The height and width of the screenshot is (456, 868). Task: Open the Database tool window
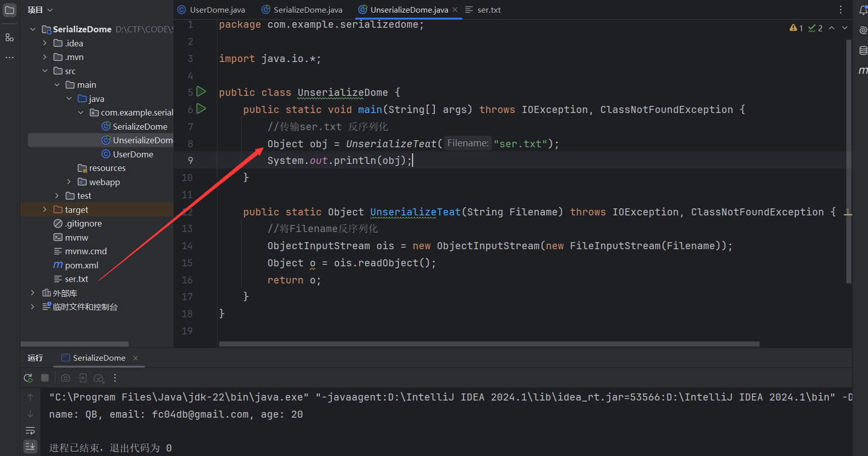pyautogui.click(x=863, y=50)
